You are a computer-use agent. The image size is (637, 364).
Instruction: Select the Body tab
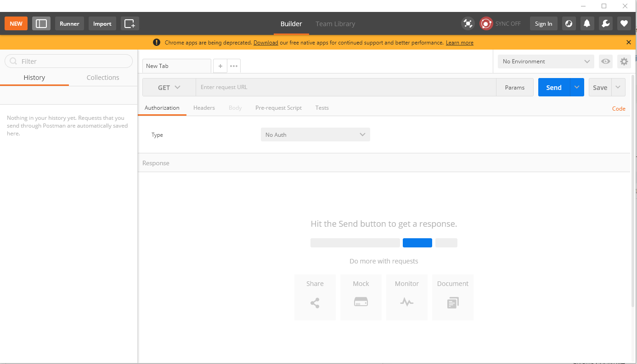pos(235,108)
